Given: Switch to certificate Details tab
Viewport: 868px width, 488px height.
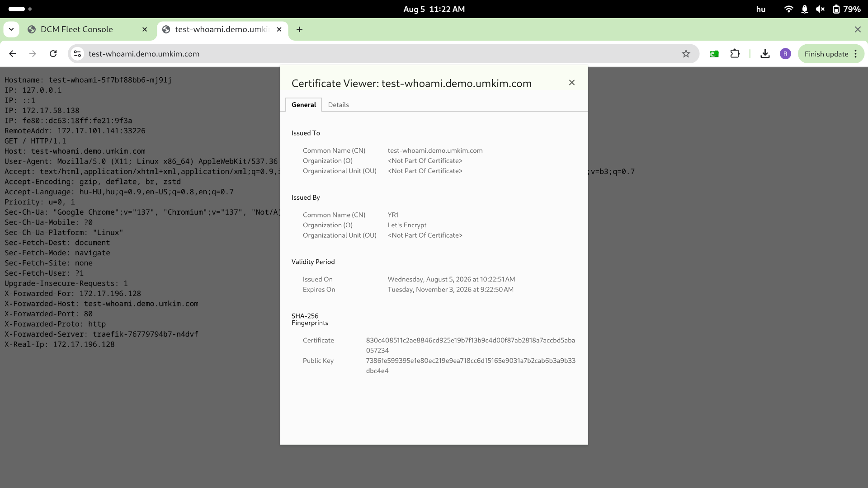Looking at the screenshot, I should tap(338, 105).
